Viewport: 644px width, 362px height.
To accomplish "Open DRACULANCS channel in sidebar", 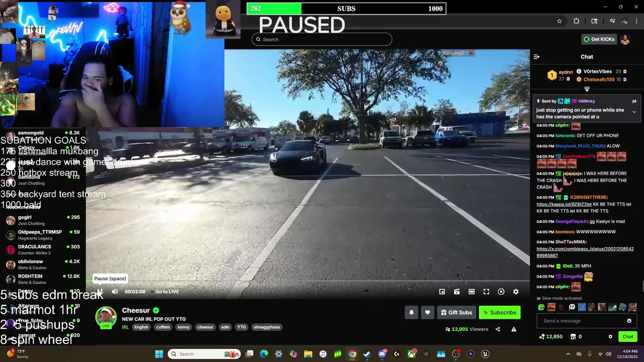I will click(x=44, y=249).
